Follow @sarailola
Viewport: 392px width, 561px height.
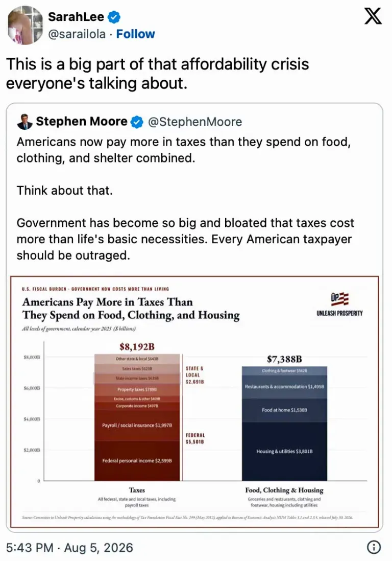135,34
